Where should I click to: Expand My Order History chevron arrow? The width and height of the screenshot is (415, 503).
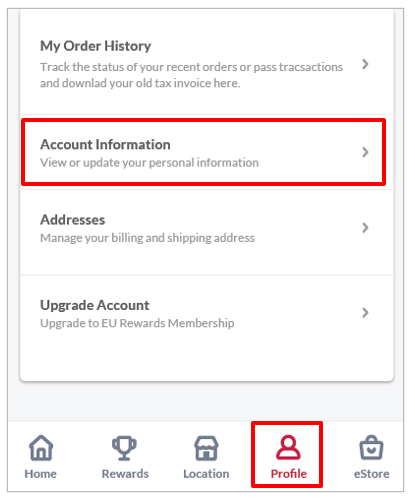tap(366, 64)
